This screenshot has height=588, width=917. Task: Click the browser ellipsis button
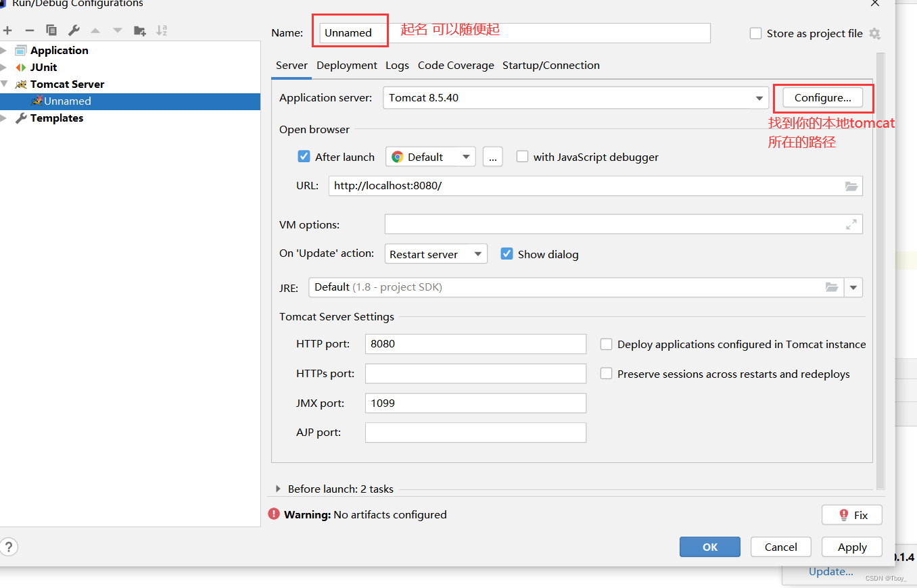(492, 157)
